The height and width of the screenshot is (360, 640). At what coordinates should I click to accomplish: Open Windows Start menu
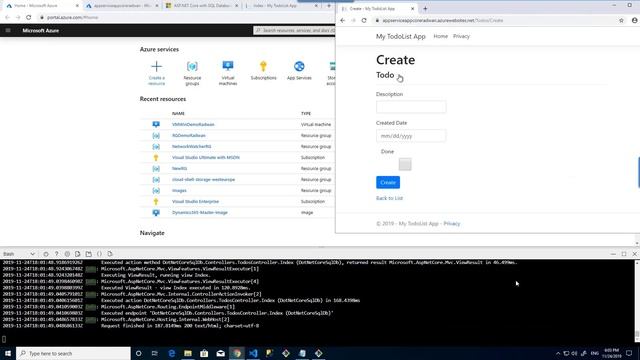[x=8, y=353]
